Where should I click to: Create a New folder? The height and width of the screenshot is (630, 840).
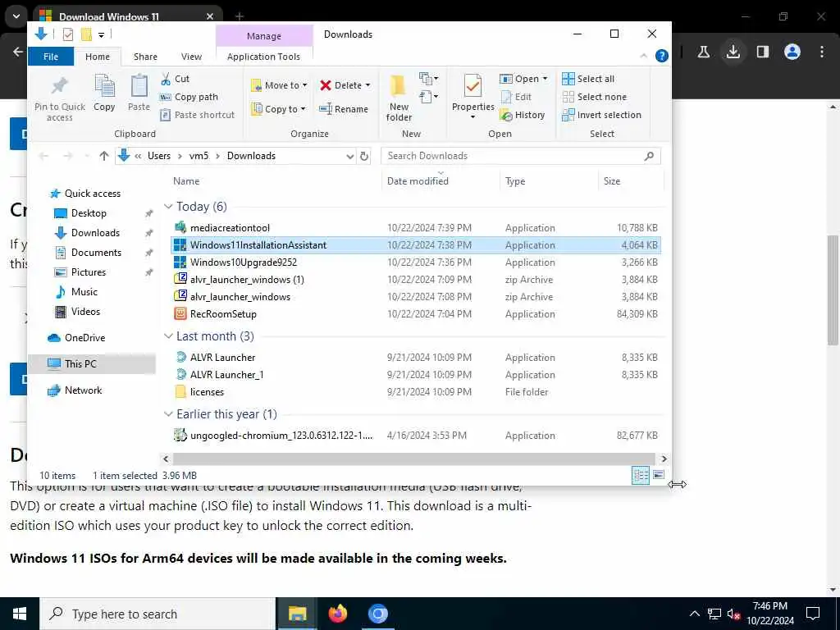click(399, 98)
